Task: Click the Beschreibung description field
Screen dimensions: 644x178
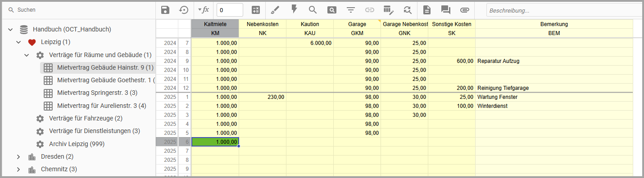Action: [x=564, y=10]
